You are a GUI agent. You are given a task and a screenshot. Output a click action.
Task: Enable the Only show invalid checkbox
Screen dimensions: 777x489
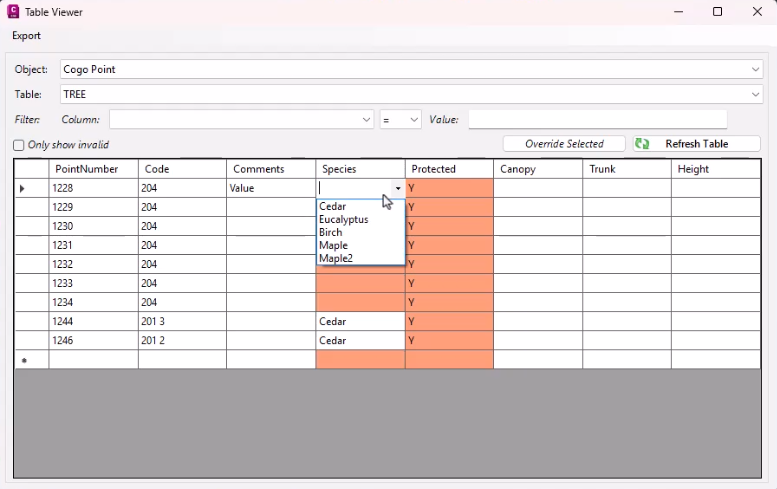tap(19, 145)
